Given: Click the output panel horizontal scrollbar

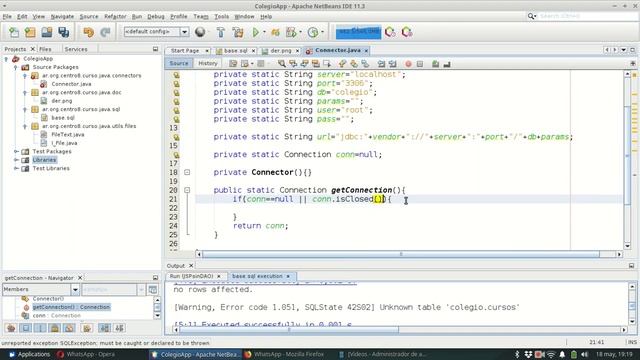Looking at the screenshot, I should click(x=289, y=329).
